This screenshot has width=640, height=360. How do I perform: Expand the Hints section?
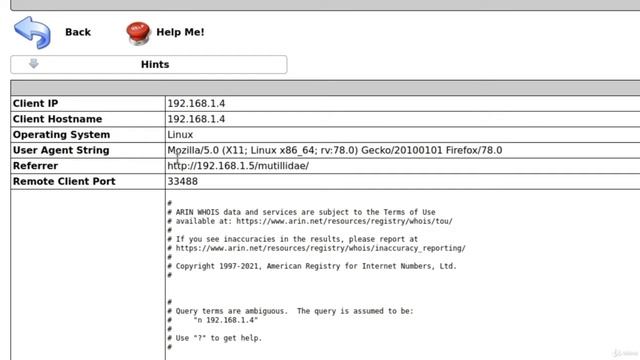pyautogui.click(x=149, y=64)
